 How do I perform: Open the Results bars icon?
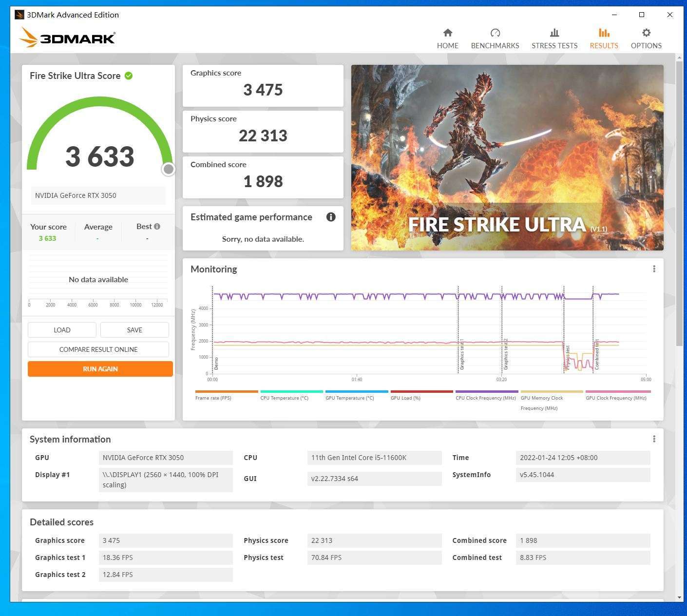[x=604, y=33]
